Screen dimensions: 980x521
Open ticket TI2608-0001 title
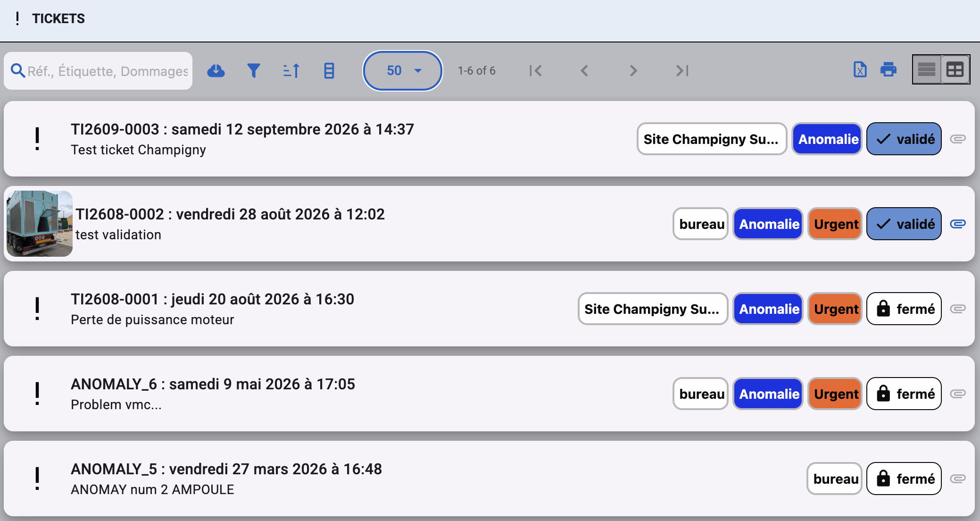[x=212, y=299]
